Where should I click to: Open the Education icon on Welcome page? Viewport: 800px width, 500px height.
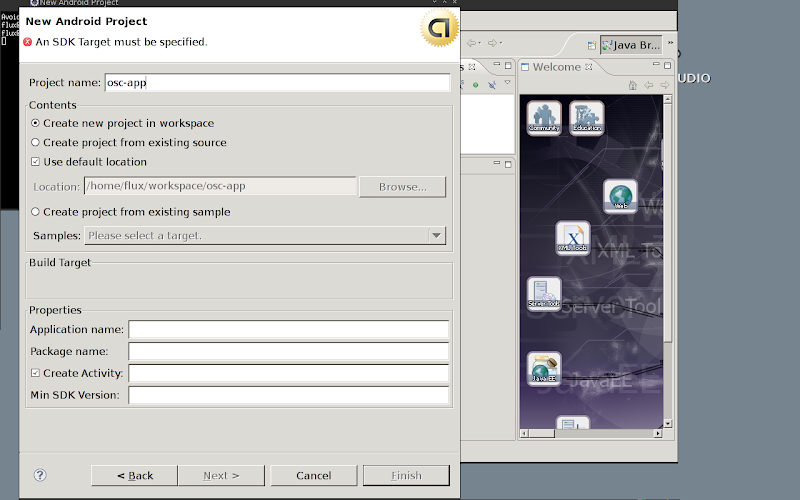(x=587, y=117)
